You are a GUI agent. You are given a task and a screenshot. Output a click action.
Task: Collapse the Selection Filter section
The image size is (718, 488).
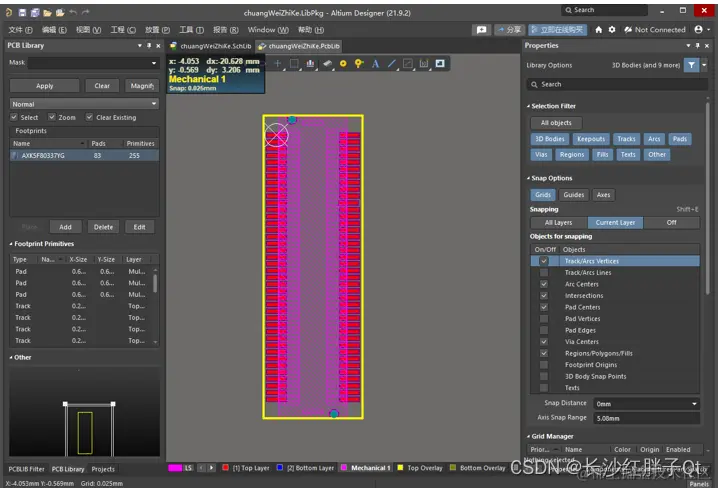coord(528,106)
